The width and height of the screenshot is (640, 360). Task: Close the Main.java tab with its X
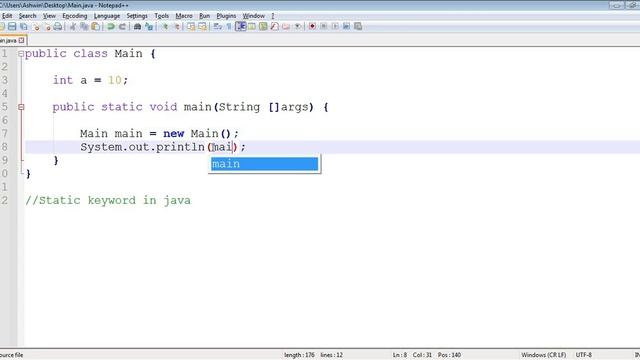pos(21,40)
